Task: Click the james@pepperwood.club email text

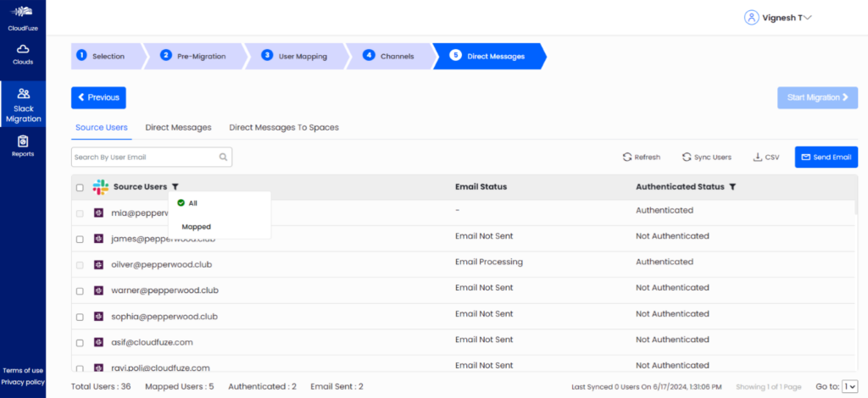Action: 164,240
